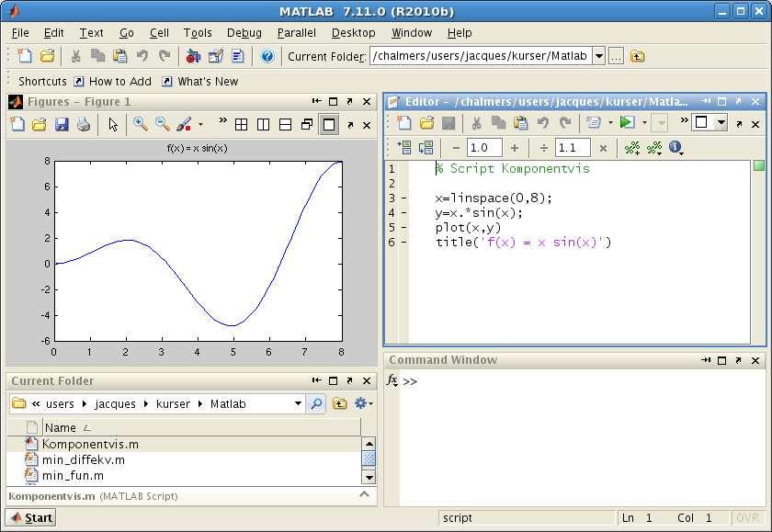Select the min_fun.m file
This screenshot has width=772, height=532.
click(x=73, y=475)
